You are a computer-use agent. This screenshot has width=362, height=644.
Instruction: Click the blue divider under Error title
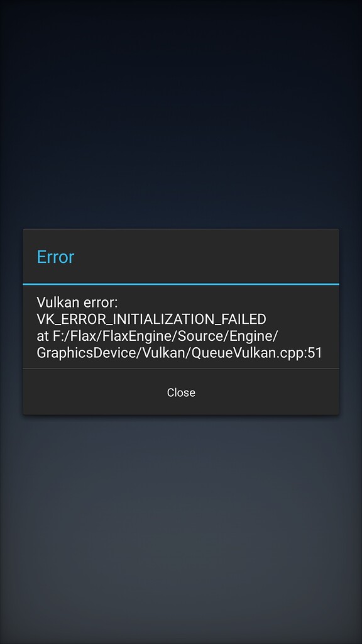[x=181, y=284]
